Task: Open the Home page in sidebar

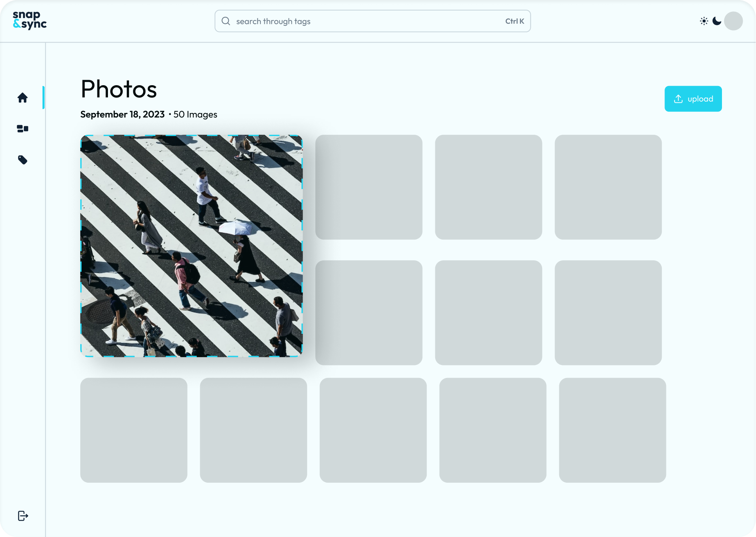Action: 23,98
